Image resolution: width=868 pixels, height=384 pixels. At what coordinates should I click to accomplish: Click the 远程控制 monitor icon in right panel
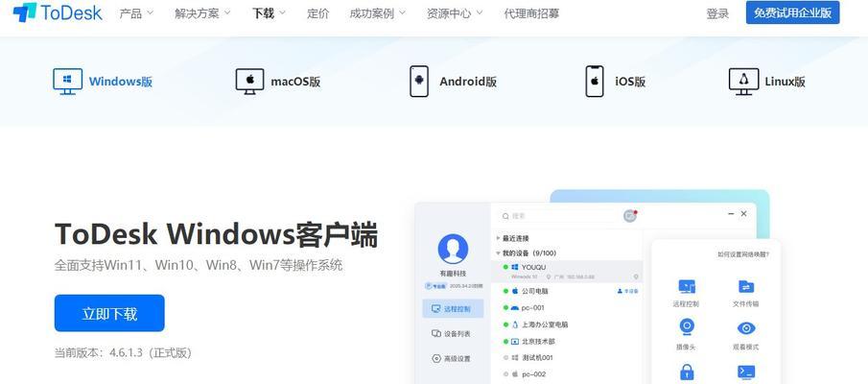[x=687, y=286]
